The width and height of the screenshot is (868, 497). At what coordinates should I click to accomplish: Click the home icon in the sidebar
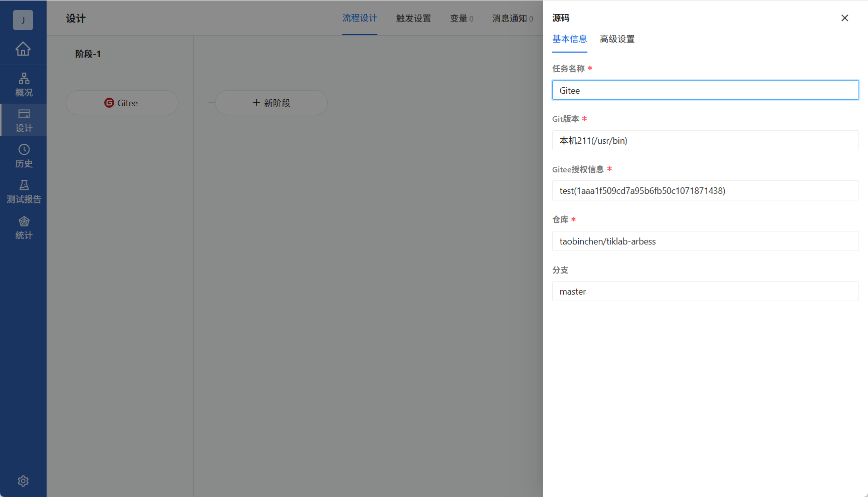coord(23,49)
